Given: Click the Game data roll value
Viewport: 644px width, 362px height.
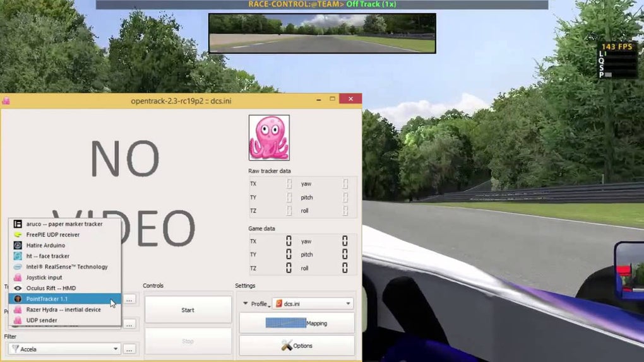Looking at the screenshot, I should tap(345, 268).
